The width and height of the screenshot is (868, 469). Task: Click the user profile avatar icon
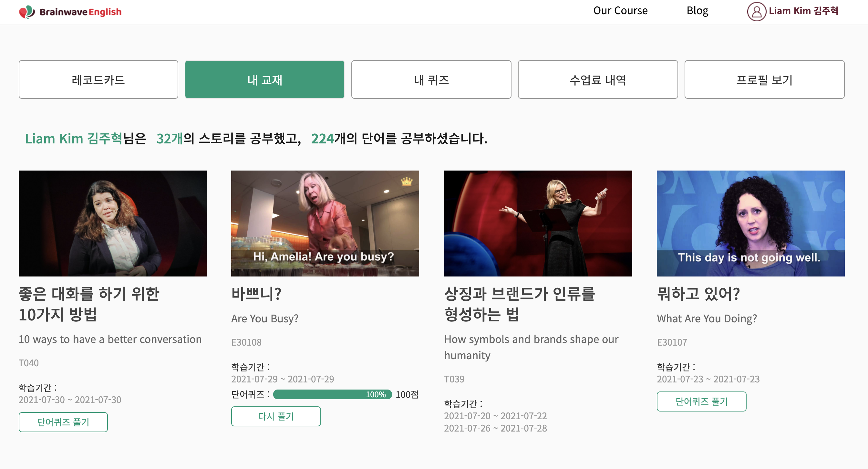(x=757, y=11)
